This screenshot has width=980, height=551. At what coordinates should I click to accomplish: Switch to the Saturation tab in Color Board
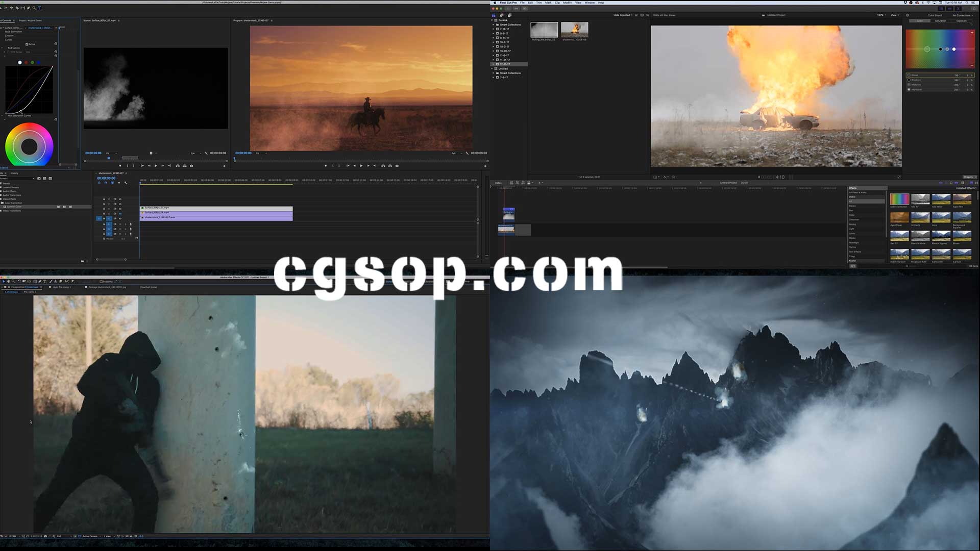point(940,21)
